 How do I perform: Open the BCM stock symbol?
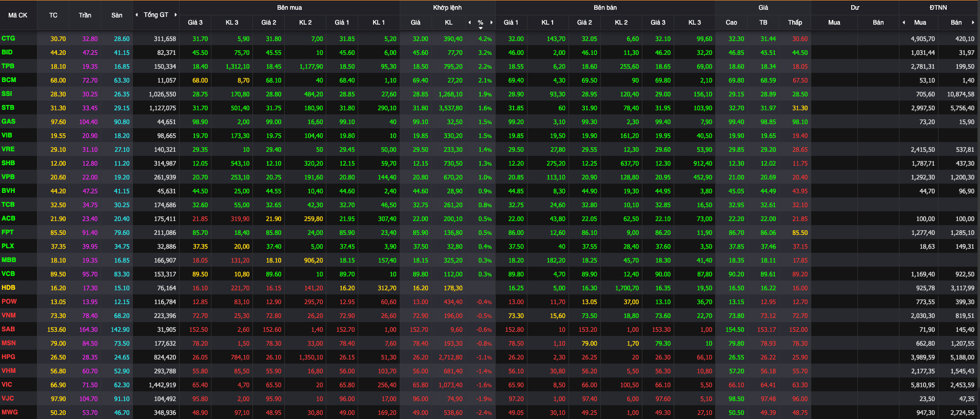tap(9, 80)
